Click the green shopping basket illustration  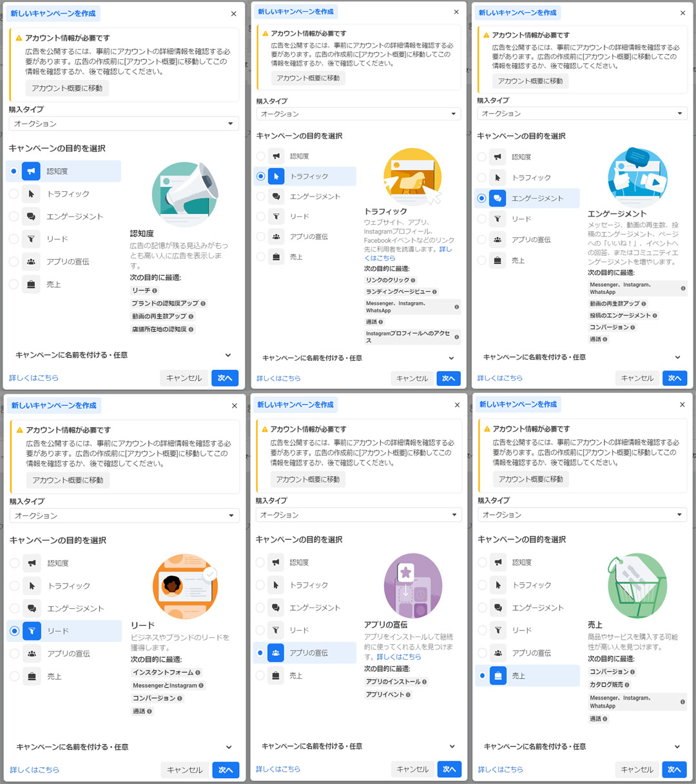coord(637,585)
